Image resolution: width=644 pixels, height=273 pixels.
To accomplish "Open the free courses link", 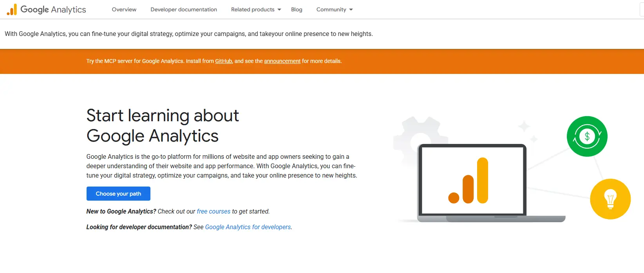I will pyautogui.click(x=213, y=212).
